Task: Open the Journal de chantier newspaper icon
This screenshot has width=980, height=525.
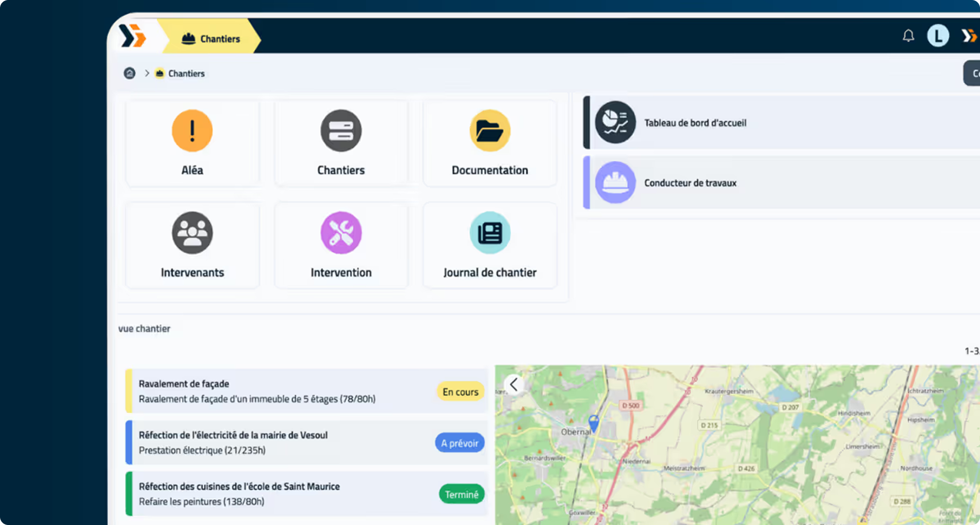Action: coord(490,233)
